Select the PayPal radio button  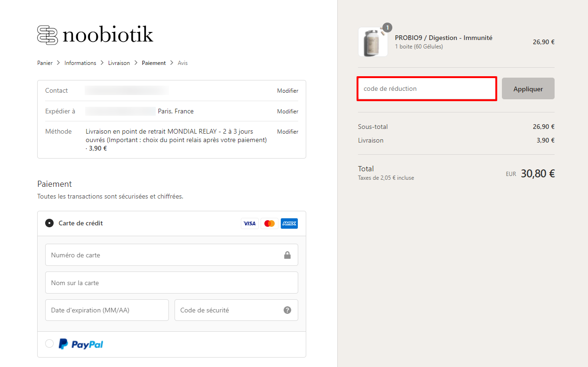49,344
